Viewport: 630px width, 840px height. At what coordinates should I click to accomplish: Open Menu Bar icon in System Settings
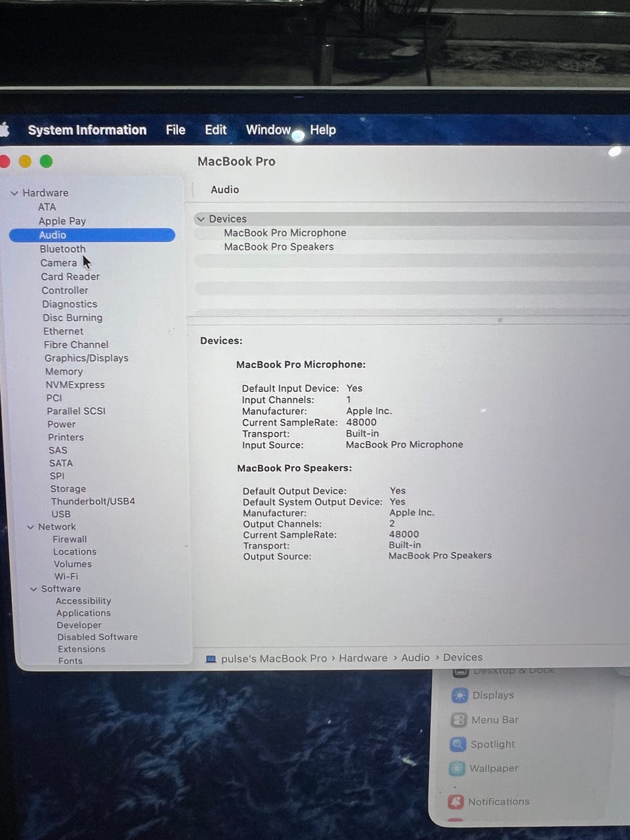459,720
